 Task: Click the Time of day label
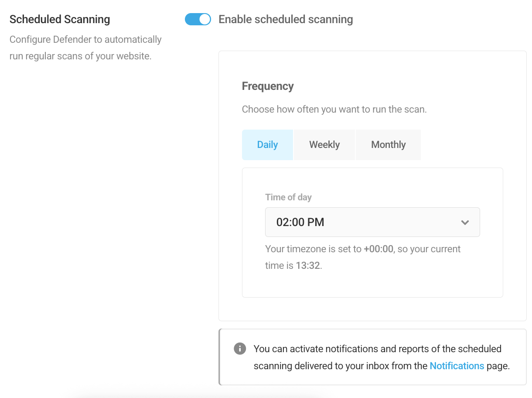(288, 197)
